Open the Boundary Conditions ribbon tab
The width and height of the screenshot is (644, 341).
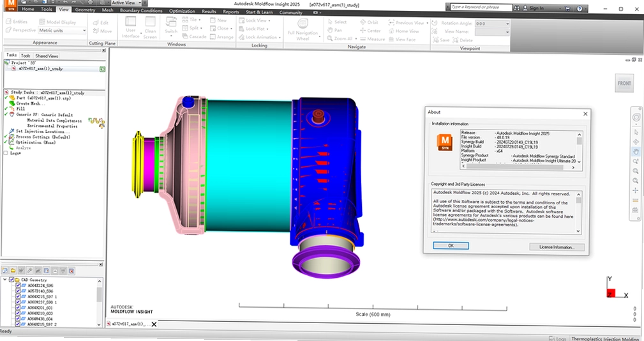pos(141,11)
